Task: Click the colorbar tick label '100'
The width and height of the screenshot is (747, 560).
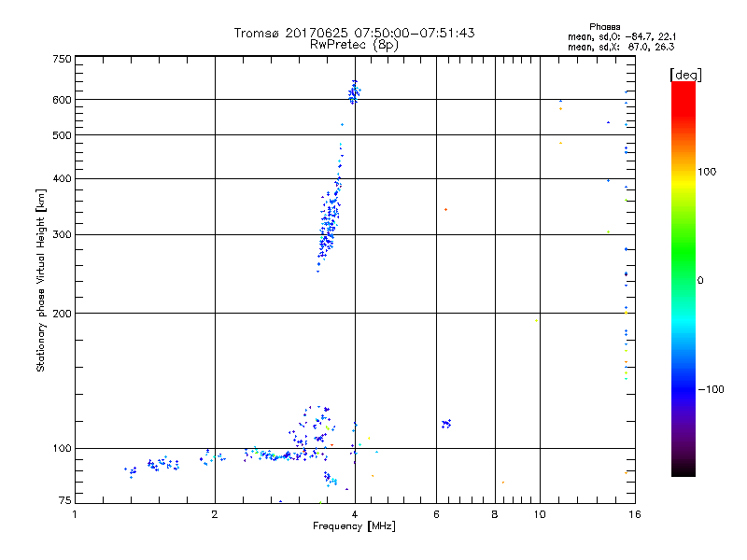Action: (x=707, y=172)
